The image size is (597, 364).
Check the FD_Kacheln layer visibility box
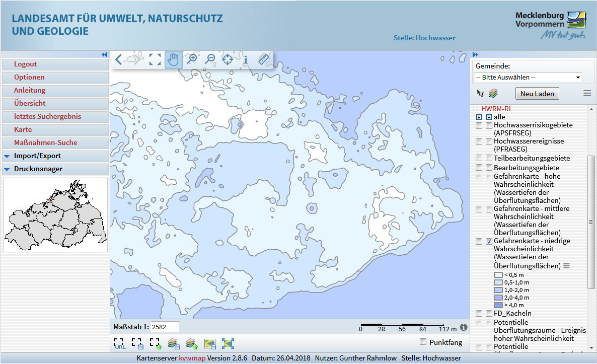[x=489, y=314]
